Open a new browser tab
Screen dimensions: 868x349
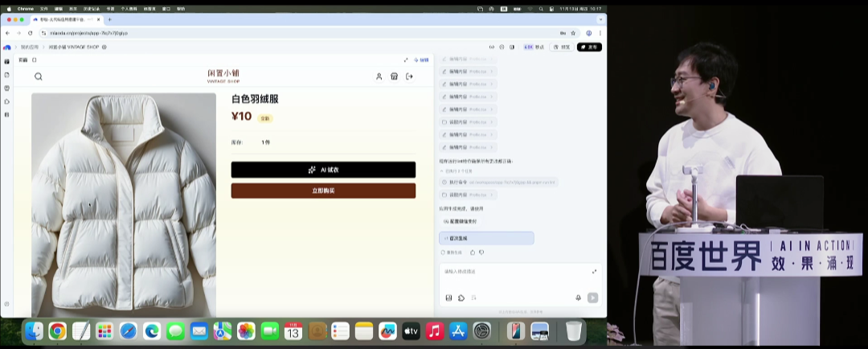click(109, 19)
